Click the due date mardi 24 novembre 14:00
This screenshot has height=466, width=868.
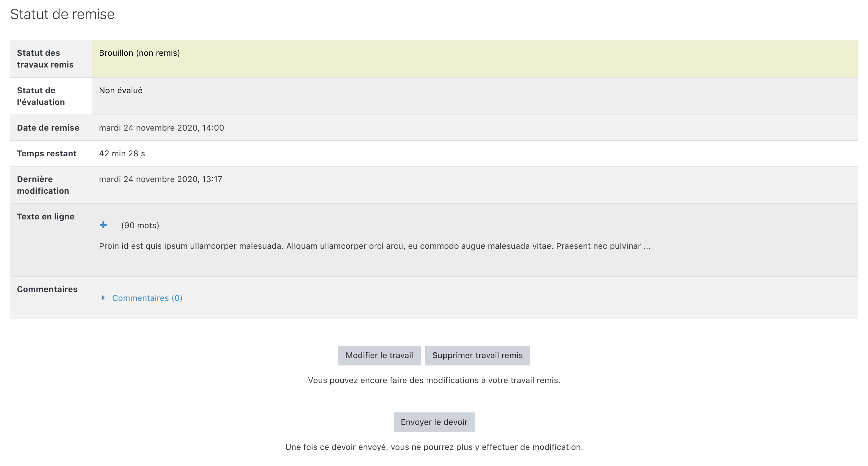(x=161, y=128)
